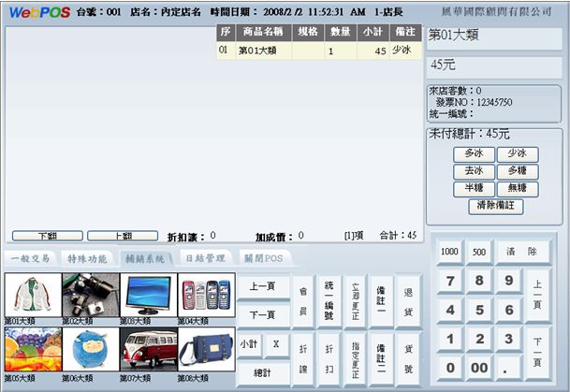Tap the 00 keypad key
Screen dimensions: 570x392
click(x=479, y=368)
